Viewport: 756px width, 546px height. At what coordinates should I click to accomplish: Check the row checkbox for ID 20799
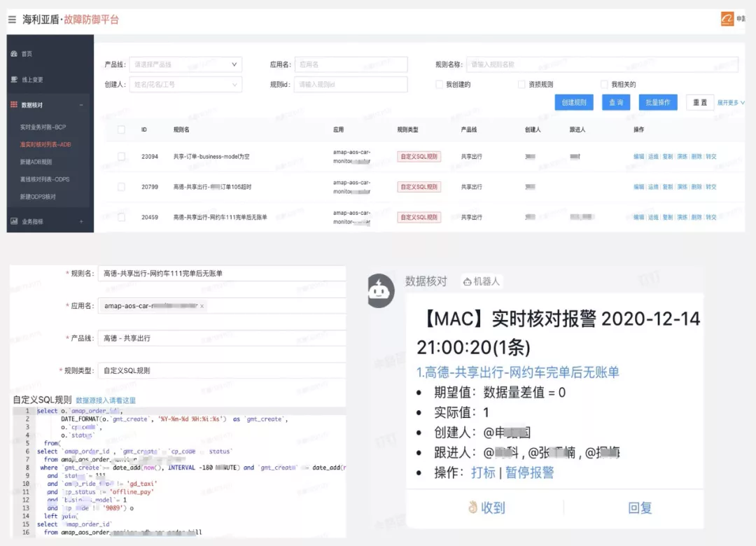point(122,187)
